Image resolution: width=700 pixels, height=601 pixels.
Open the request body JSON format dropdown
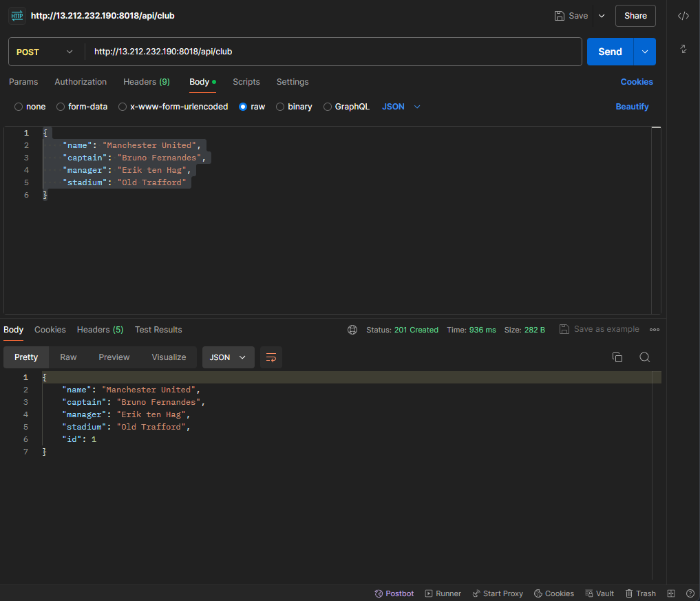pyautogui.click(x=401, y=107)
